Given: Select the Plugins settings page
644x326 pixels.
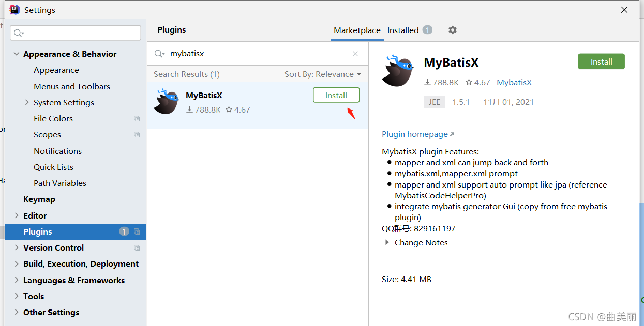Looking at the screenshot, I should pyautogui.click(x=76, y=231).
